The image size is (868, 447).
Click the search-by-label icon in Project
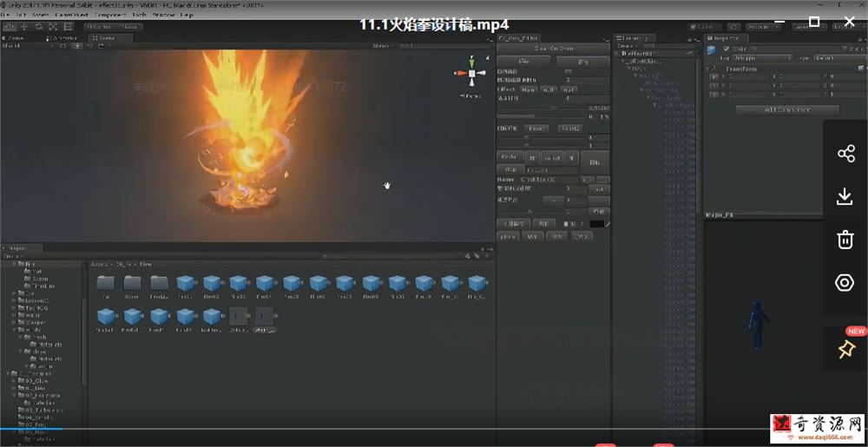pyautogui.click(x=476, y=256)
